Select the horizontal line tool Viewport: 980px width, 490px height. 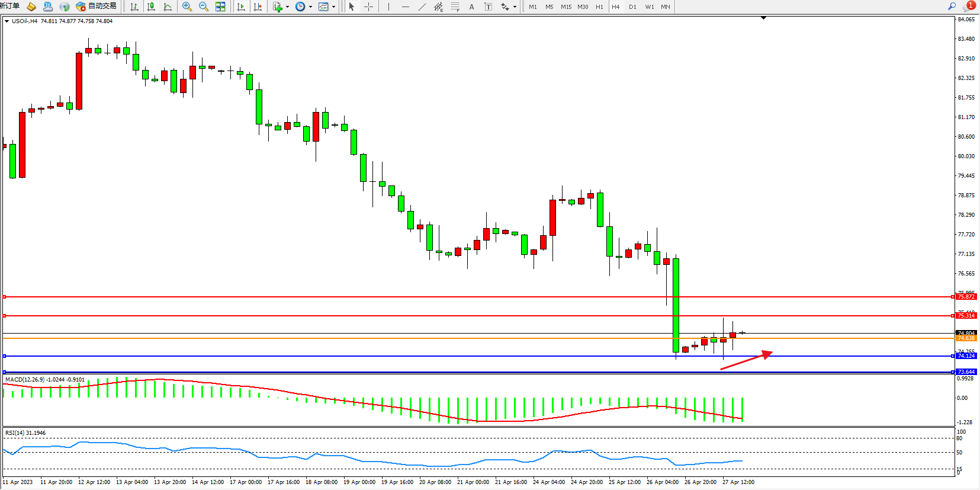click(x=405, y=7)
